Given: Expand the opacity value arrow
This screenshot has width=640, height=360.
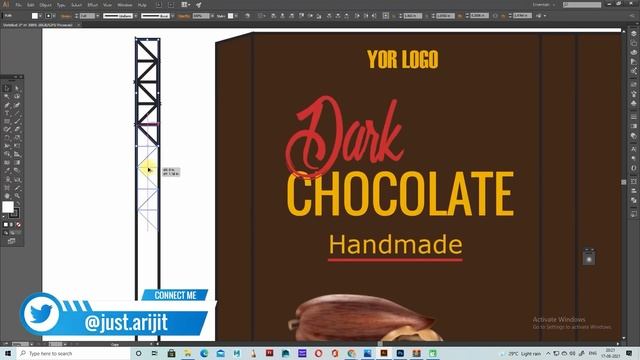Looking at the screenshot, I should tap(212, 16).
